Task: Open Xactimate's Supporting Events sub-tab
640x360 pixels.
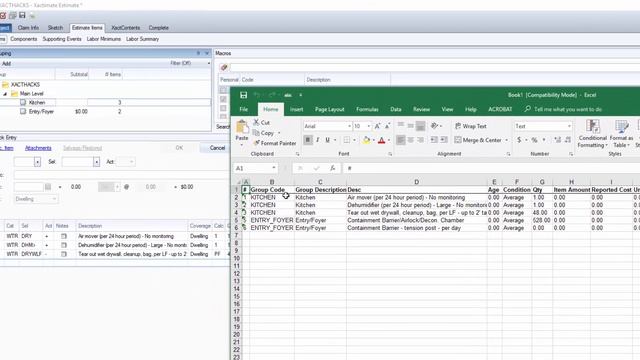Action: tap(62, 39)
